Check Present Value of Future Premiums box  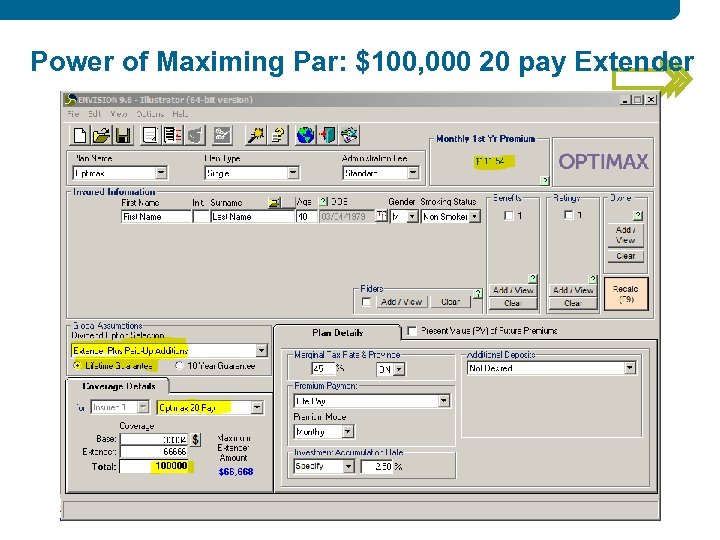pos(412,331)
